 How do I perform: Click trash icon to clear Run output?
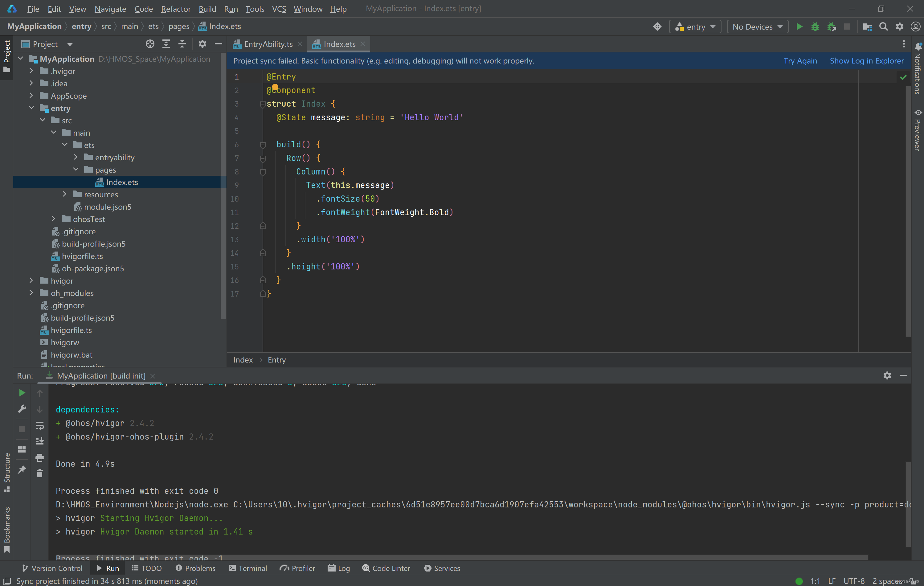tap(39, 473)
